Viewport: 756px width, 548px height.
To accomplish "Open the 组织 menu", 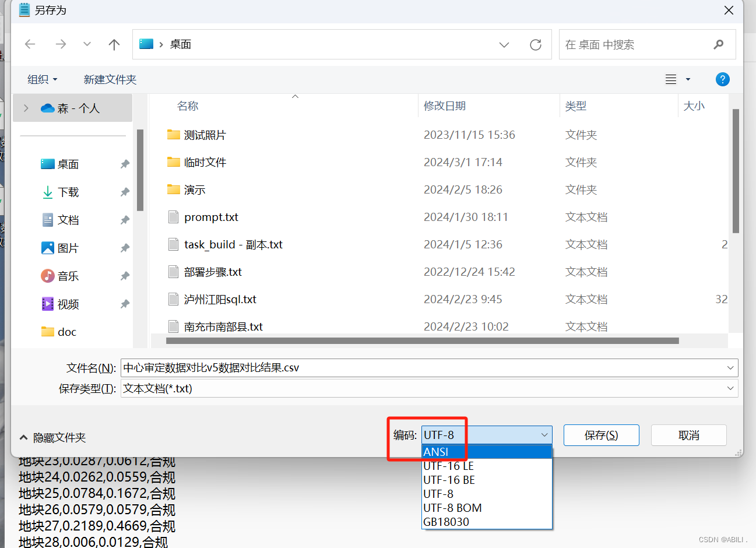I will (x=42, y=79).
